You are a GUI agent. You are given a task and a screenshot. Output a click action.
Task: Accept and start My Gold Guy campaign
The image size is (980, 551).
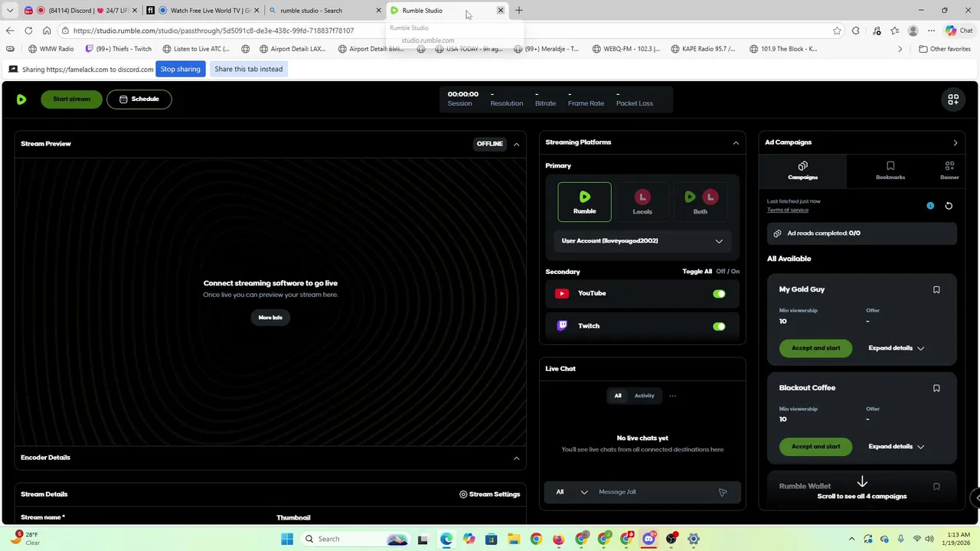click(815, 348)
